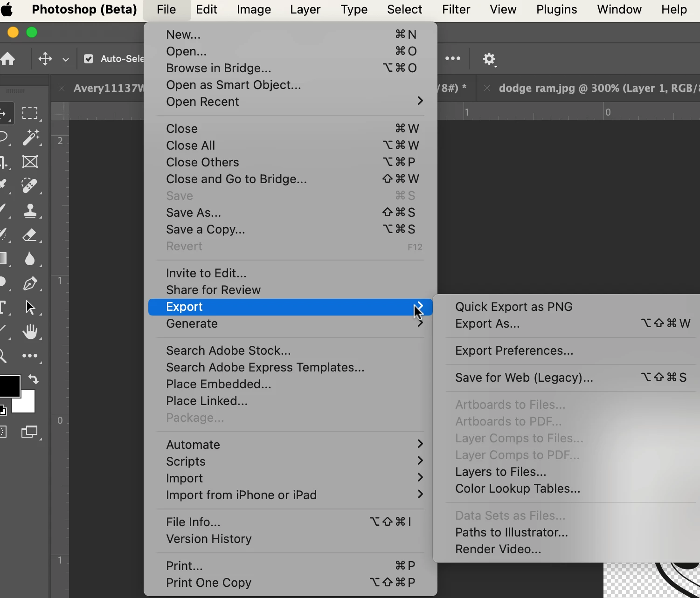Click New... in File menu
This screenshot has width=700, height=598.
[x=291, y=34]
